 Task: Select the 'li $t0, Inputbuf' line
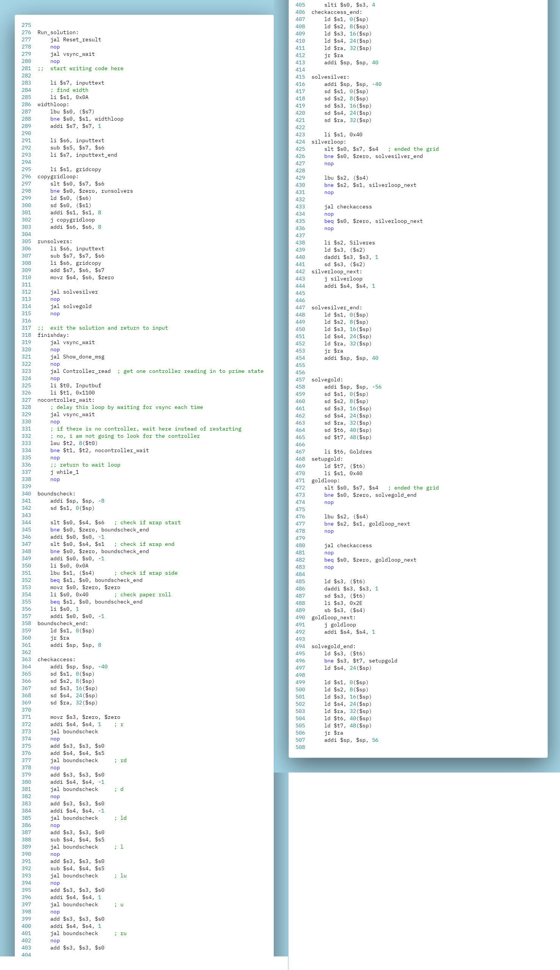[x=76, y=385]
